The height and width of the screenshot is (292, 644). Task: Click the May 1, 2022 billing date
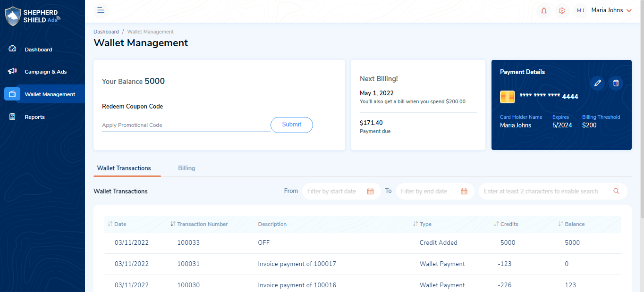pos(377,93)
